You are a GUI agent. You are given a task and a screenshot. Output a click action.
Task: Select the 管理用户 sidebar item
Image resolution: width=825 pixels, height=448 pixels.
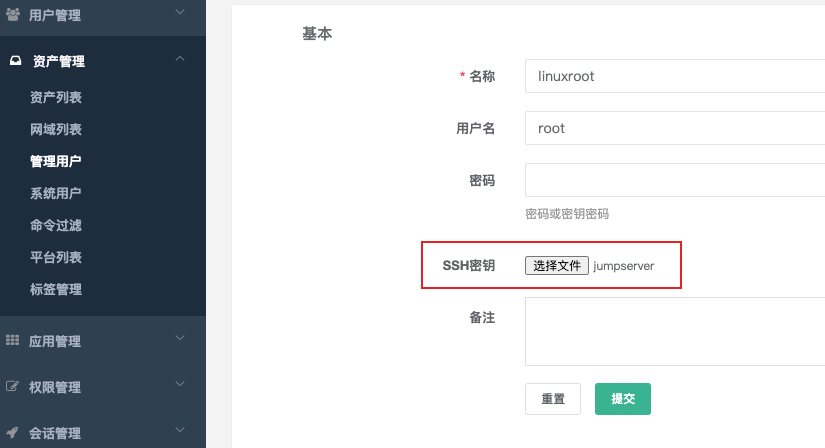click(x=56, y=161)
